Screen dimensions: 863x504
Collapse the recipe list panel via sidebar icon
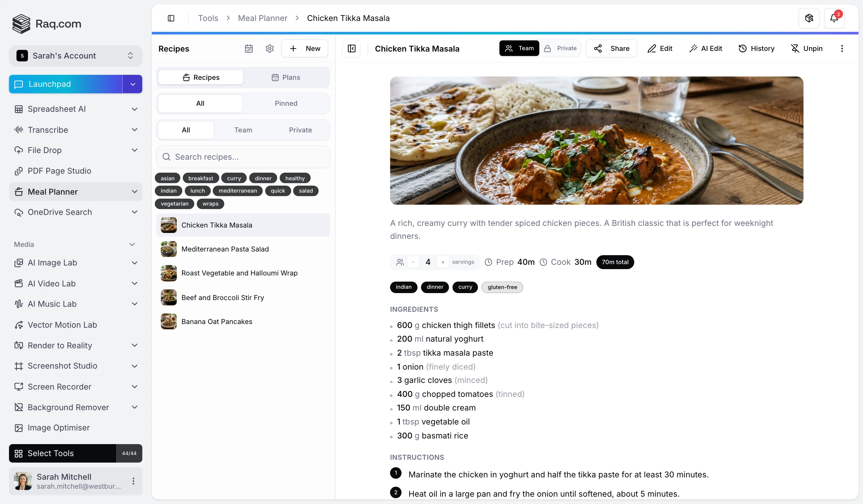tap(351, 48)
